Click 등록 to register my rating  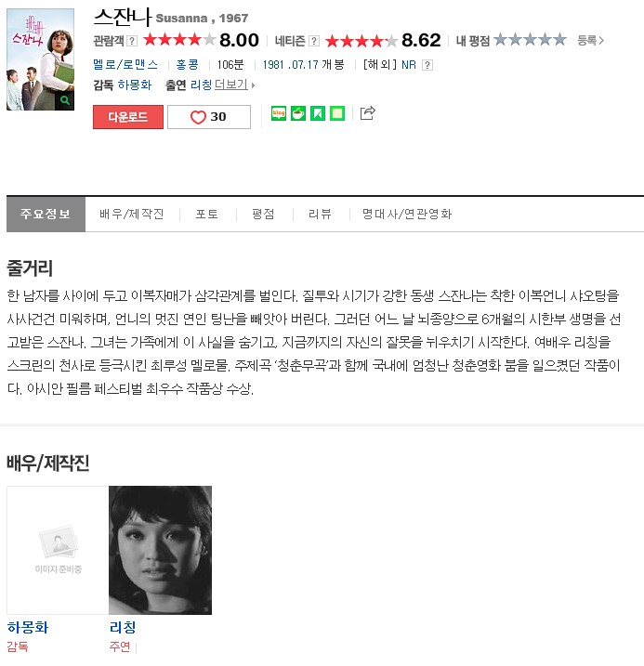590,40
